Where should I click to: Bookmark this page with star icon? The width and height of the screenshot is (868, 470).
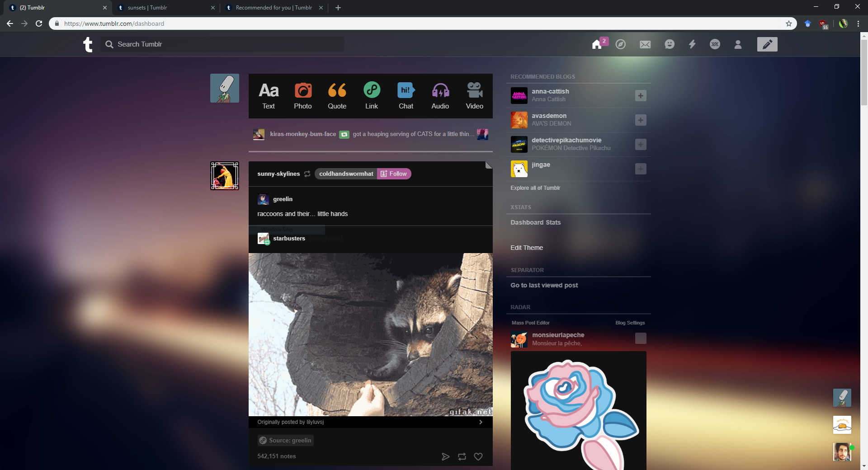coord(789,23)
